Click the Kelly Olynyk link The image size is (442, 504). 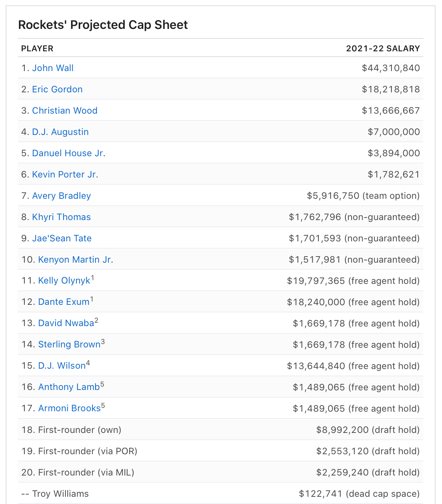(64, 281)
